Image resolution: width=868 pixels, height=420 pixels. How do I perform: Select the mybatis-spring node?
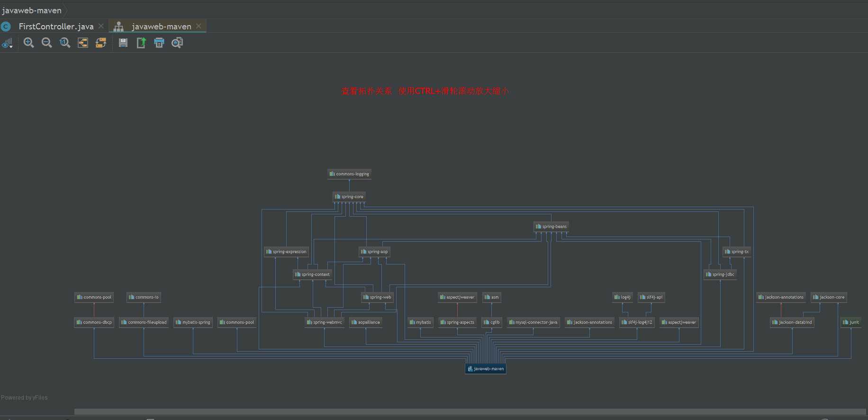click(193, 322)
